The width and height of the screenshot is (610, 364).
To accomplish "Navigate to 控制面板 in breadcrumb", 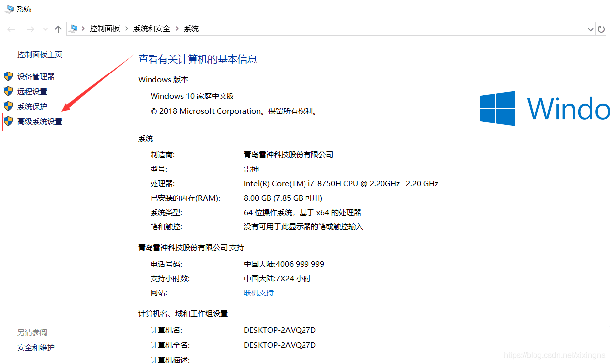I will pos(105,29).
